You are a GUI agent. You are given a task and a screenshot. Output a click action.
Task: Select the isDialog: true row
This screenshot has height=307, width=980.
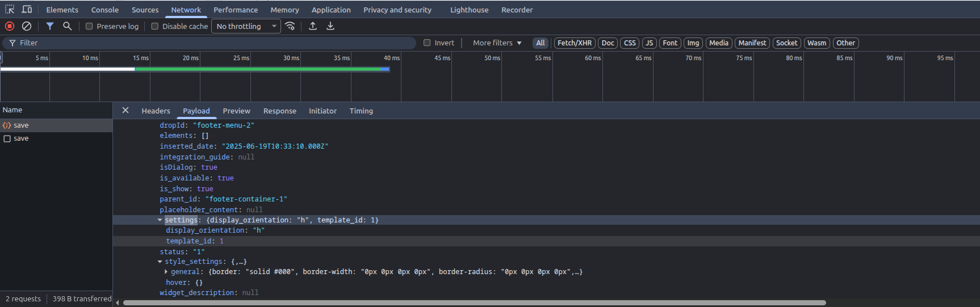(546, 167)
